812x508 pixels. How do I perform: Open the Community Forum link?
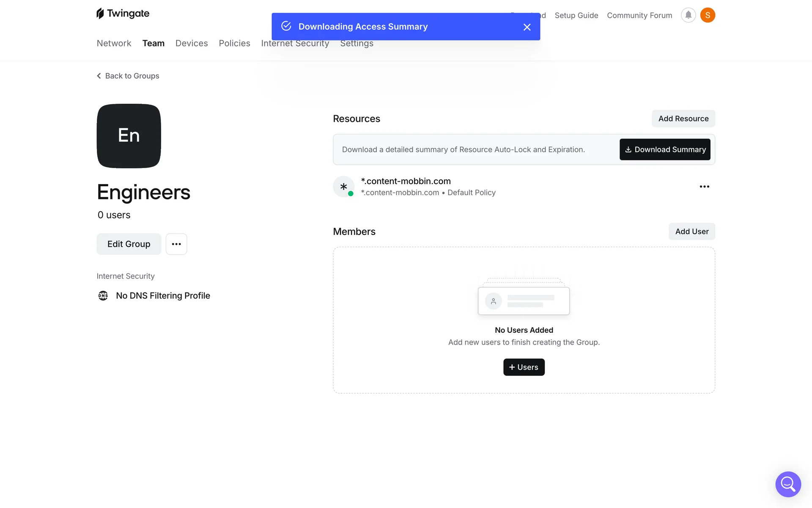tap(639, 15)
